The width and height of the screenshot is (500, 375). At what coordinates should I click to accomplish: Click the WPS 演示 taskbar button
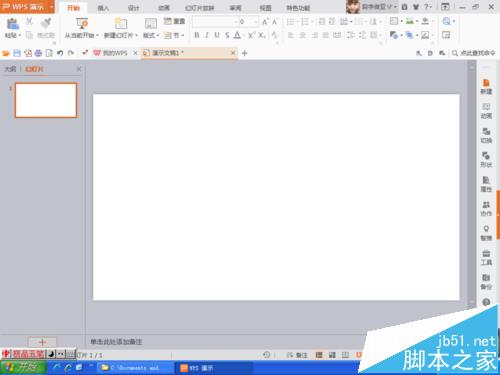coord(213,368)
